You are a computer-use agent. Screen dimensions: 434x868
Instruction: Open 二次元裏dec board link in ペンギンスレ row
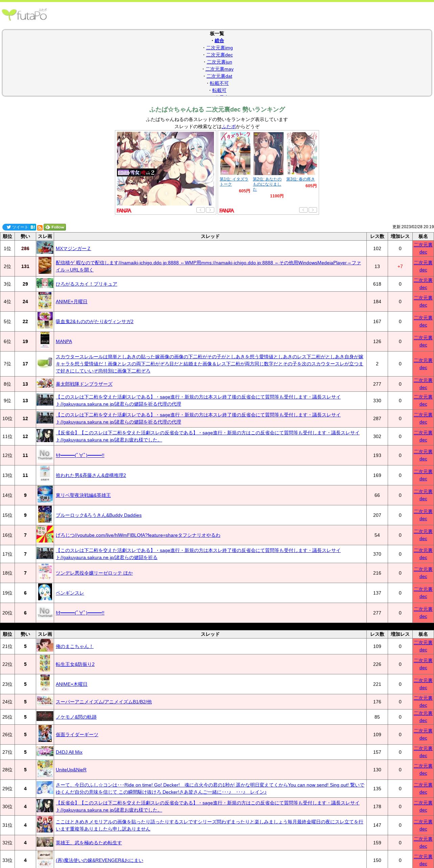(x=423, y=593)
